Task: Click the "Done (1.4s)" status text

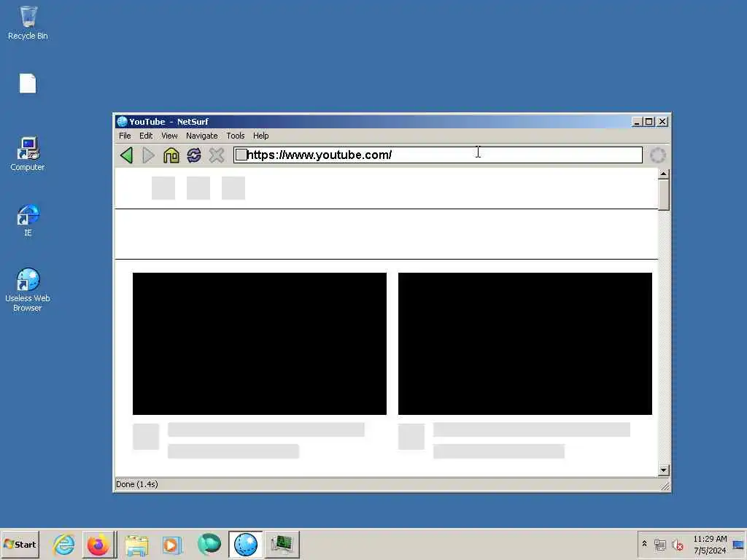Action: 136,484
